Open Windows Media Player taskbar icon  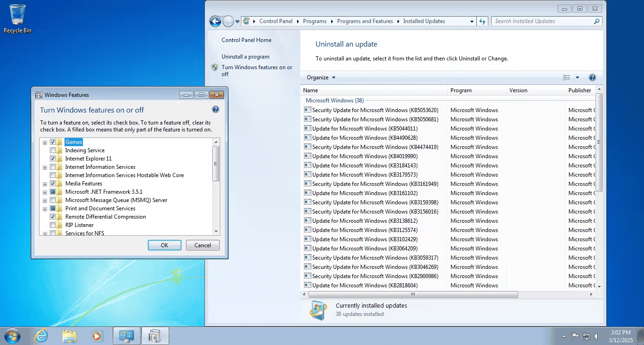click(97, 336)
